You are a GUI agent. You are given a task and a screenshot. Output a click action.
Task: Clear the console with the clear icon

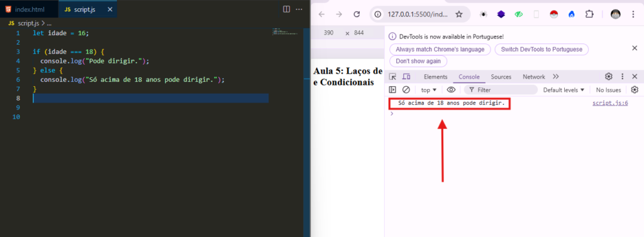pos(406,90)
